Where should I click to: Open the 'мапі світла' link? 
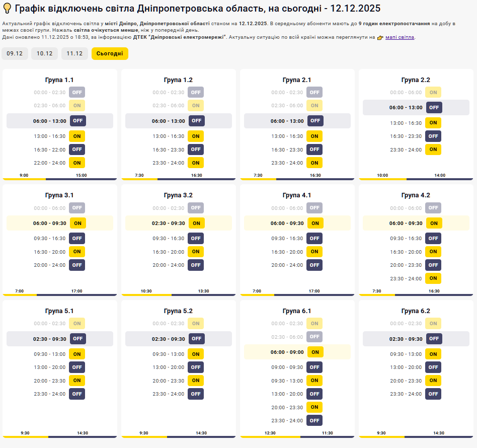click(400, 37)
